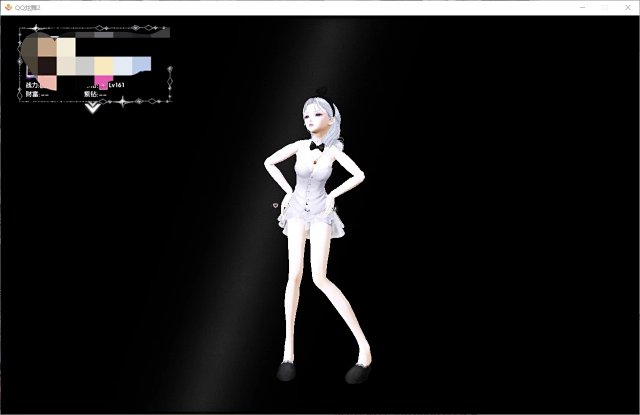Click the 紫钻 purple diamond stat
The height and width of the screenshot is (415, 640).
pos(91,94)
